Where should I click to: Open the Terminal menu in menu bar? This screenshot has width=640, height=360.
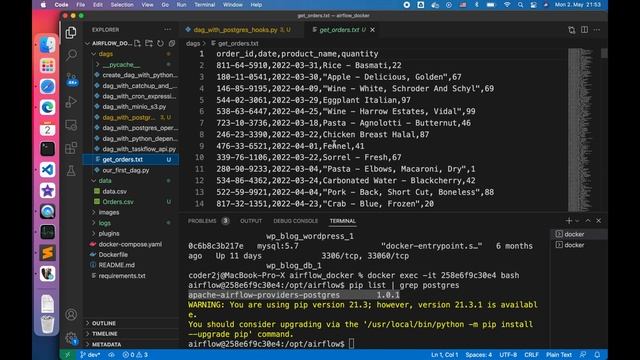tap(204, 5)
